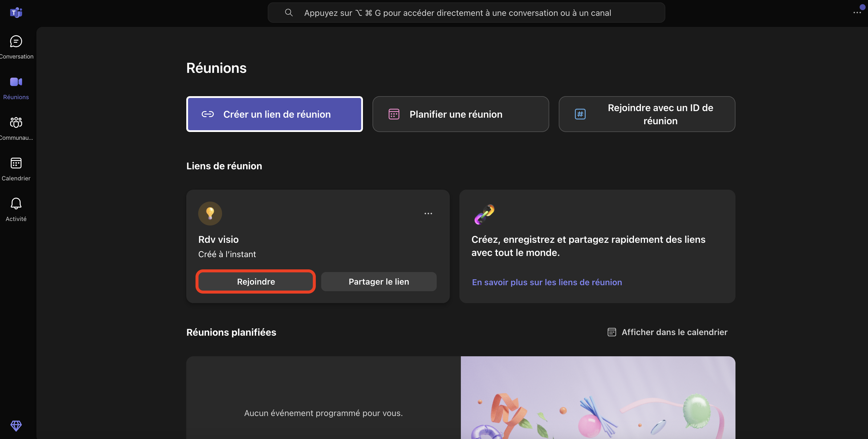Open the top-right settings ellipsis menu
This screenshot has width=868, height=439.
pos(857,13)
